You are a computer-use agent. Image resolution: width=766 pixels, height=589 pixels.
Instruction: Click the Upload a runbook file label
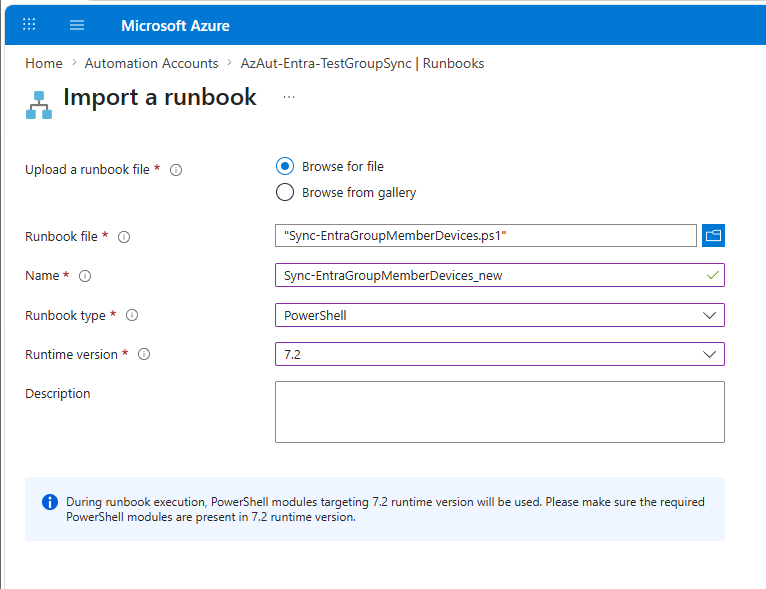(87, 169)
